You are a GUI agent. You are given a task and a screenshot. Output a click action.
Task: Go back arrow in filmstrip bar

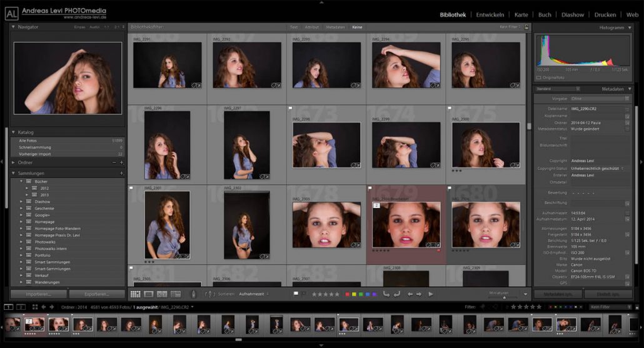click(x=44, y=307)
